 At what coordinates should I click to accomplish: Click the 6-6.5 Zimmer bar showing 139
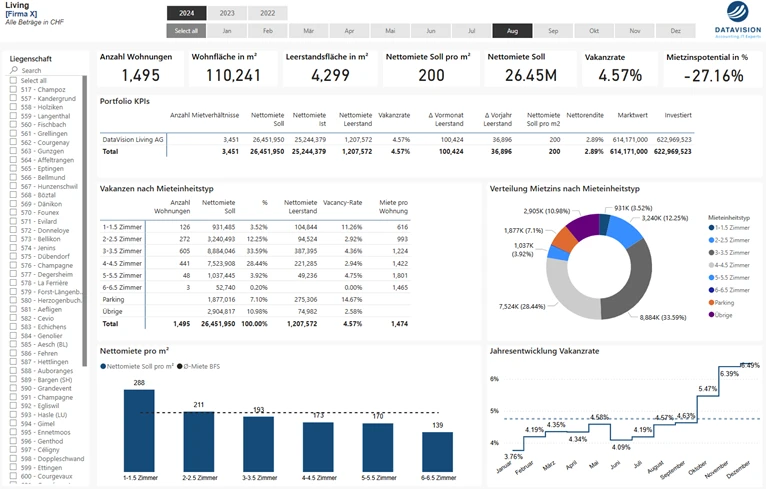click(437, 452)
